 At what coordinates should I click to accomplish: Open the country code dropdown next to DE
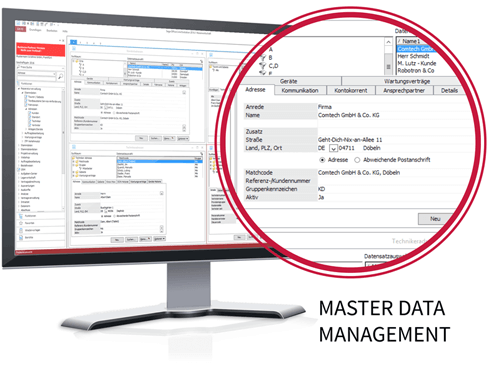(333, 148)
